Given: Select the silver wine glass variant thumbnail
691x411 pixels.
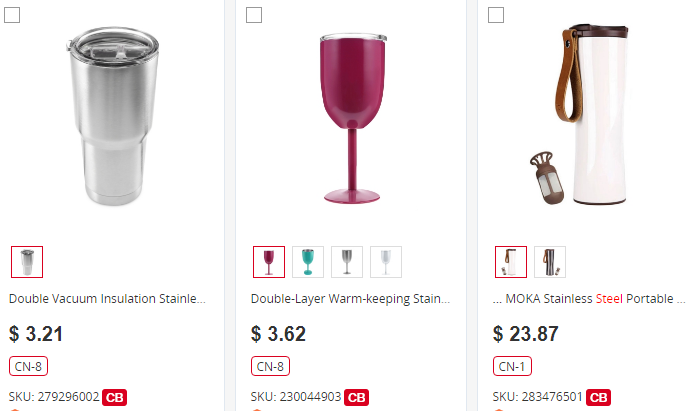Looking at the screenshot, I should (347, 262).
